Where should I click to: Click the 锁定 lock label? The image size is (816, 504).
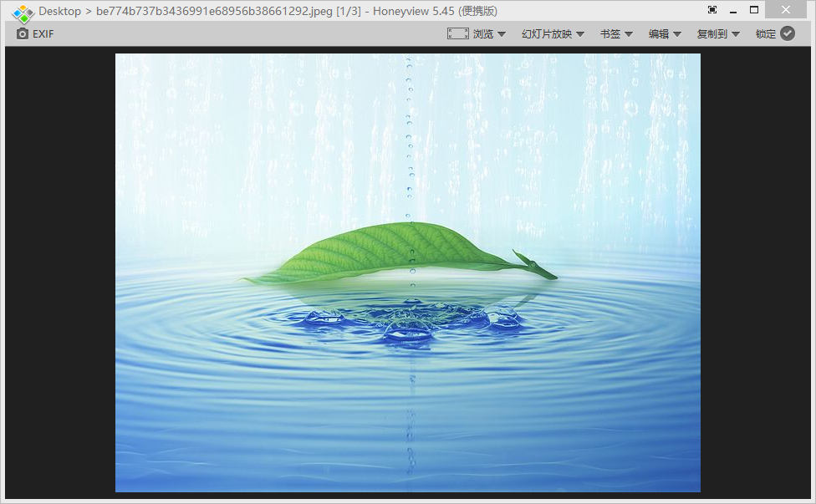click(766, 33)
